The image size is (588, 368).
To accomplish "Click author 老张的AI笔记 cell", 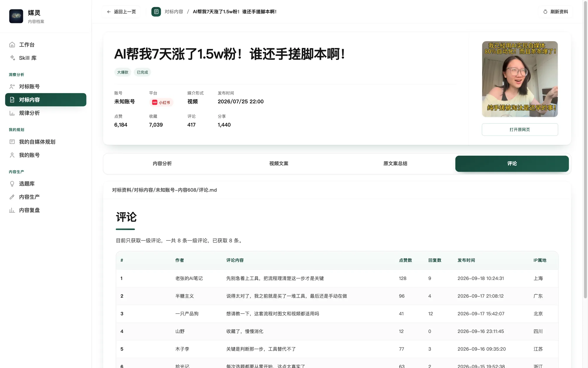I will 189,279.
